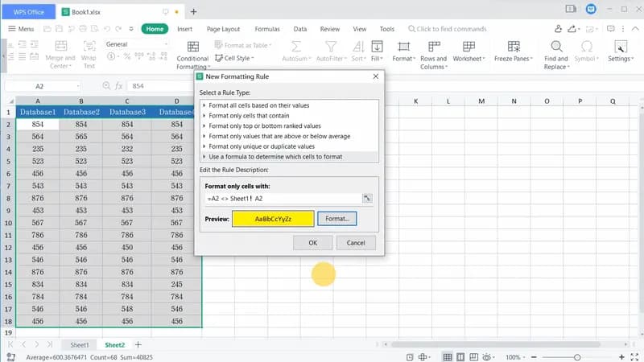Click the AutoSum icon
This screenshot has width=644, height=362.
click(x=296, y=47)
